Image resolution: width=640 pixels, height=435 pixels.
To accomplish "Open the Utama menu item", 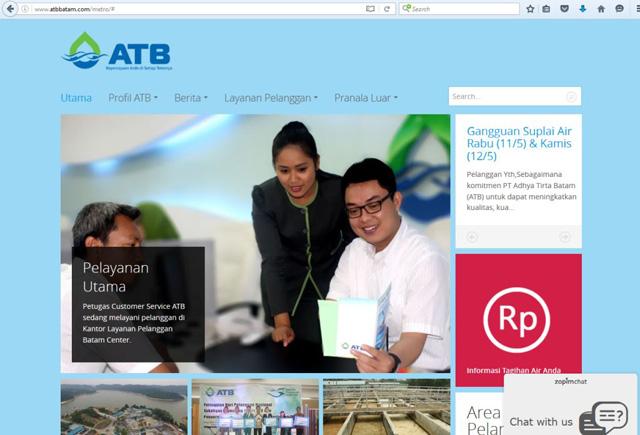I will [x=76, y=98].
